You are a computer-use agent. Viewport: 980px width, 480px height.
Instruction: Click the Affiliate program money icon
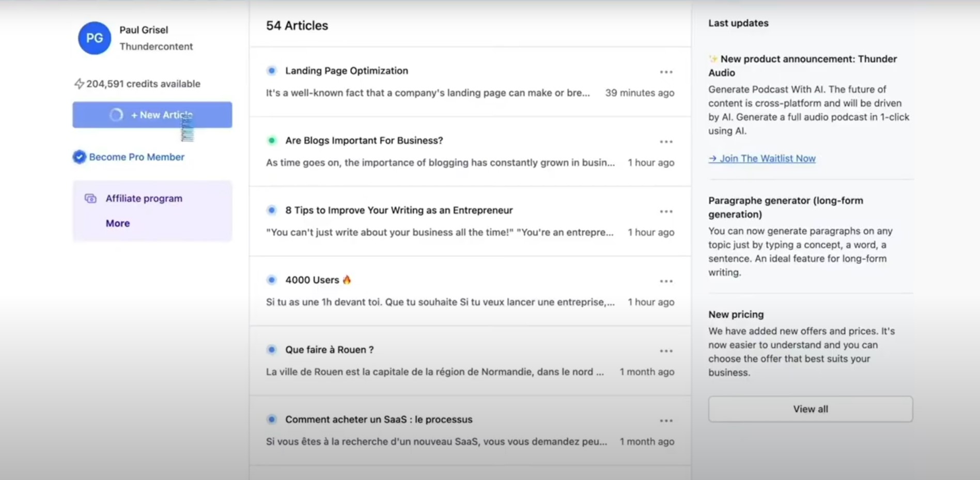pos(90,199)
